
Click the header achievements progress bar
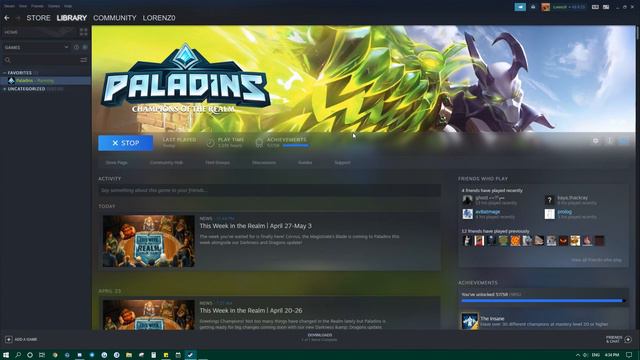click(x=296, y=145)
